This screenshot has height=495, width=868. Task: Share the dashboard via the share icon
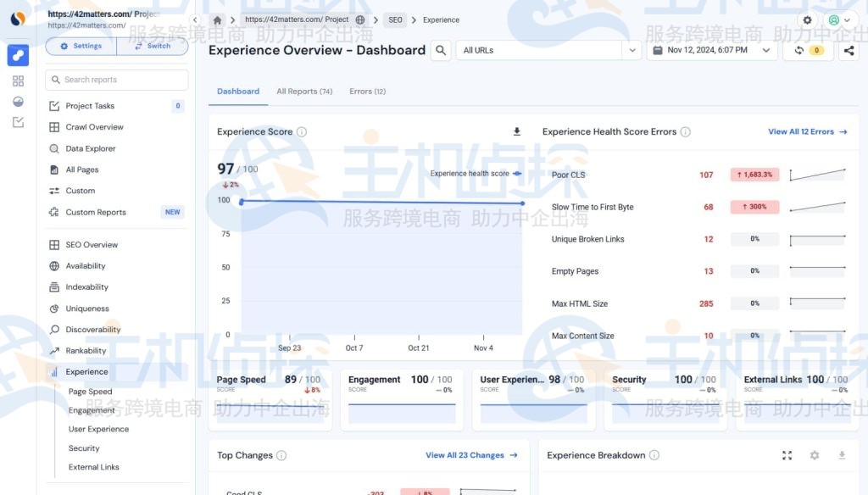point(850,51)
